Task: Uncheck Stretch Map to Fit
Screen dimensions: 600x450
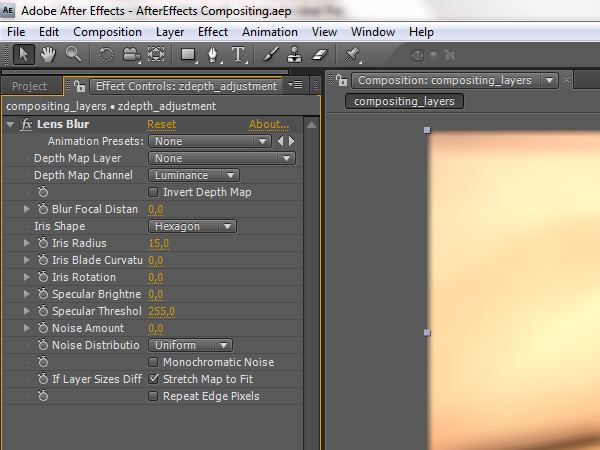Action: coord(153,379)
